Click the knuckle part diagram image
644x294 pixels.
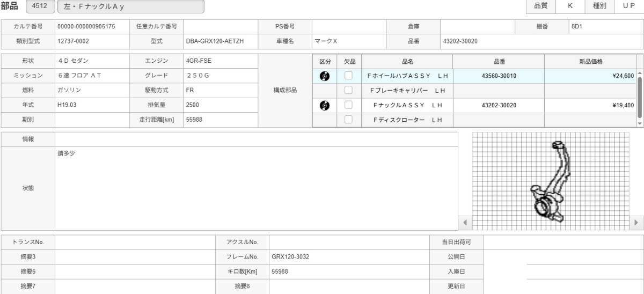[551, 180]
